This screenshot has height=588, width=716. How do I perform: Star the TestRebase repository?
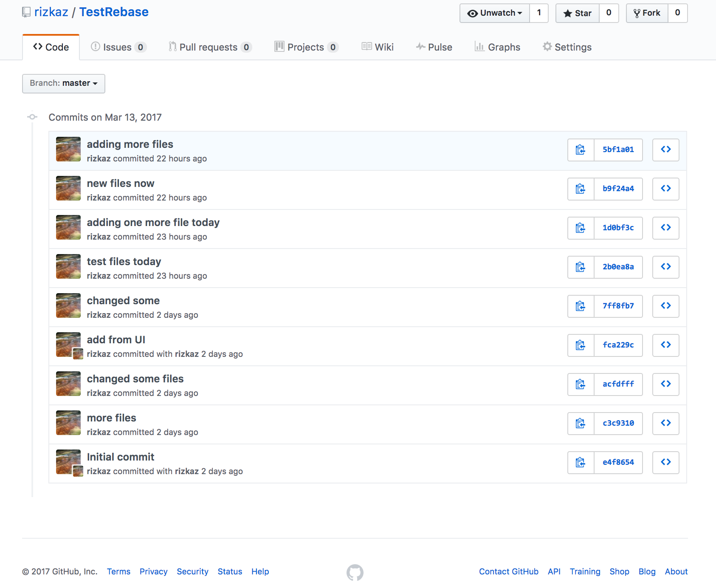[x=578, y=13]
